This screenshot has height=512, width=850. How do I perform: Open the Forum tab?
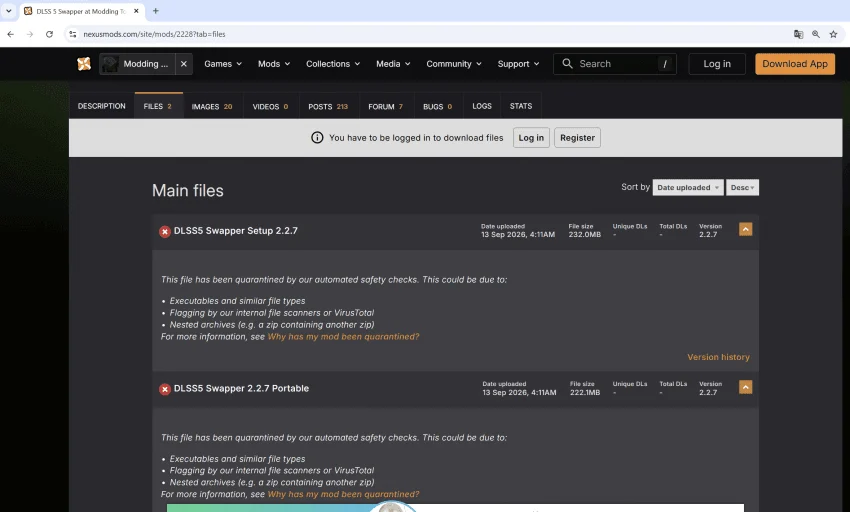tap(386, 106)
